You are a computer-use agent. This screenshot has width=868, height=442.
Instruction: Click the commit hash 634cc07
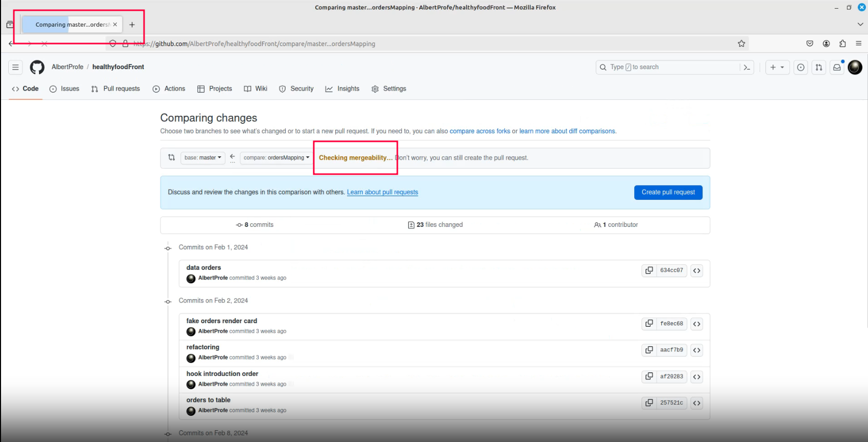point(671,270)
